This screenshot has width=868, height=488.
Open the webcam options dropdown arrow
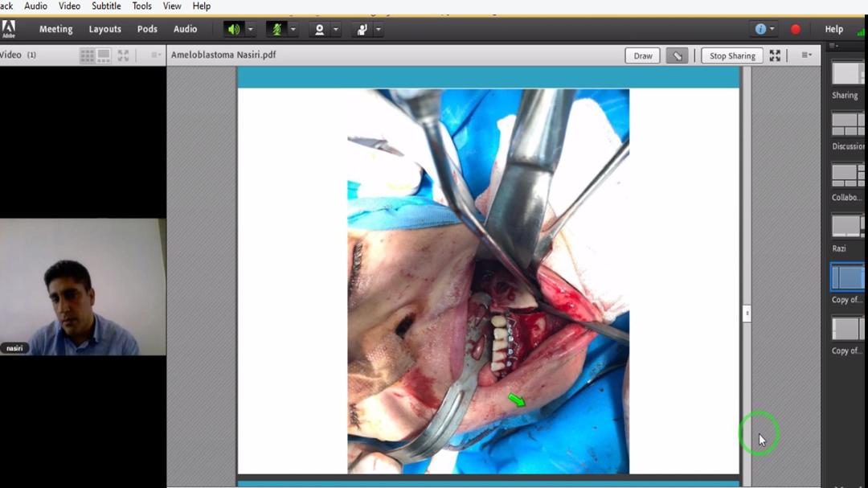pyautogui.click(x=335, y=29)
